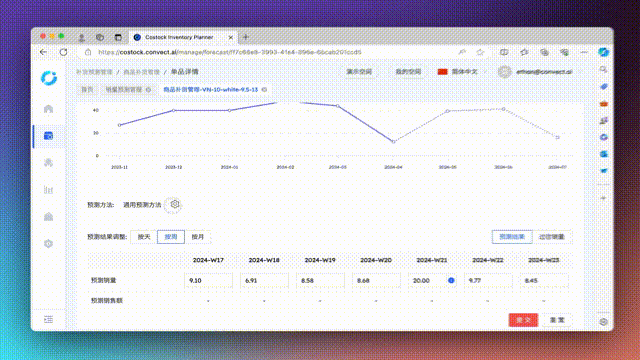640x360 pixels.
Task: Select the 按月 (by month) option
Action: click(x=198, y=237)
